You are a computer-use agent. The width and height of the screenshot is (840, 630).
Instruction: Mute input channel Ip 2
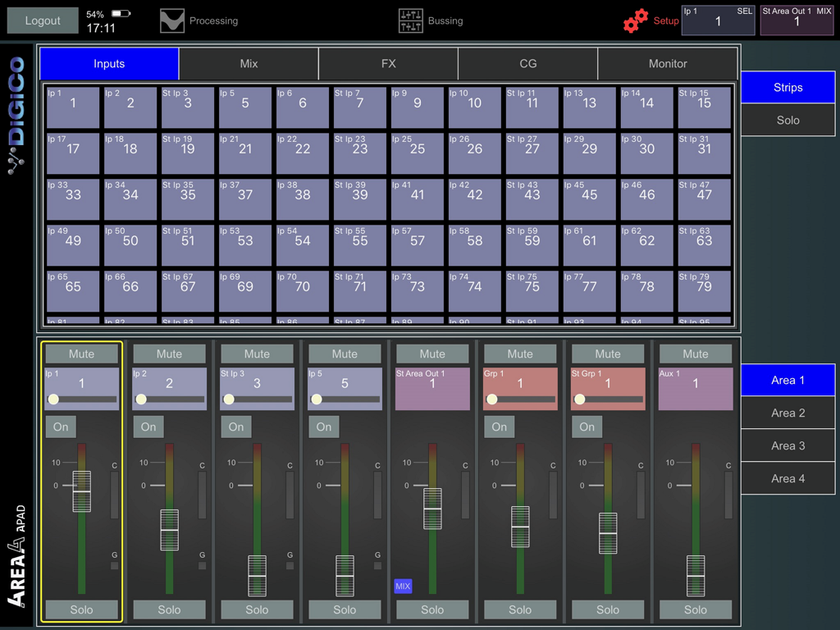click(169, 354)
